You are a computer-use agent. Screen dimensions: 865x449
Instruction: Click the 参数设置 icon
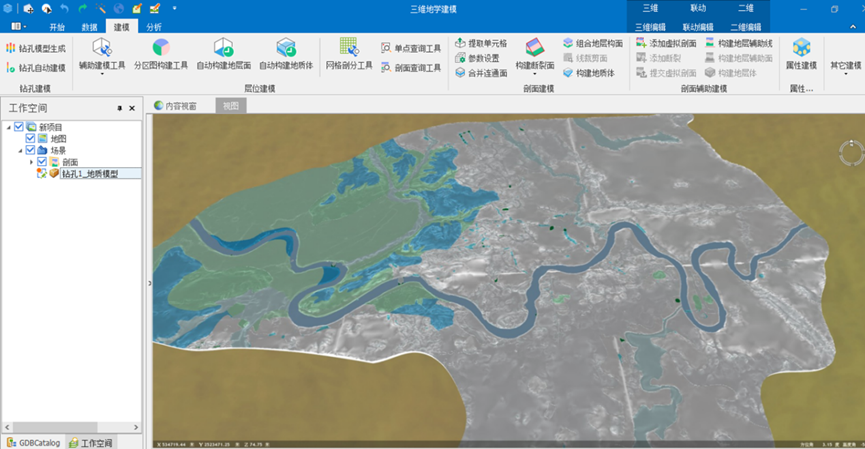coord(460,58)
